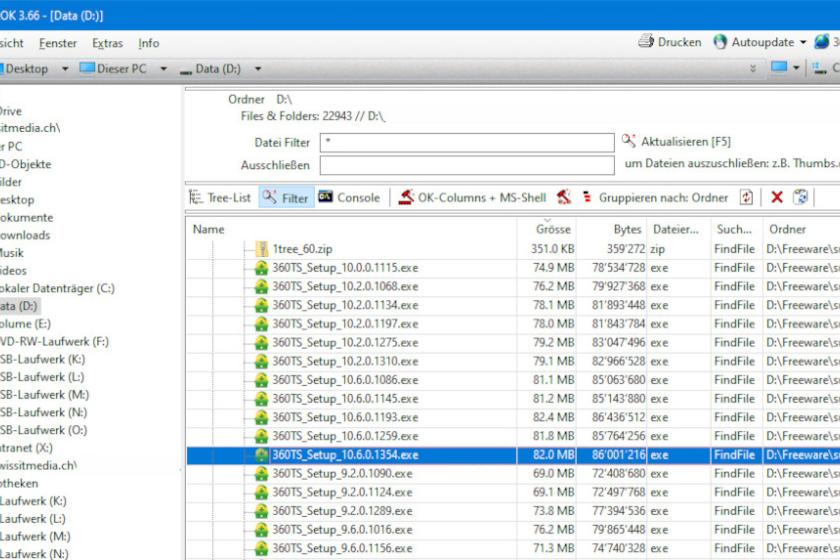Select Downloads folder in sidebar

coord(25,235)
